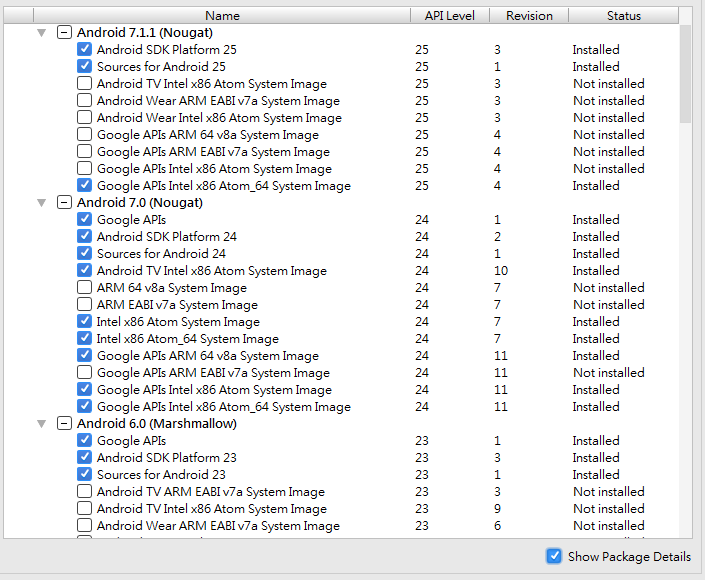Screen dimensions: 705x580
Task: Collapse Android 6.0 (Marshmallow) with triangle arrow
Action: coord(41,424)
